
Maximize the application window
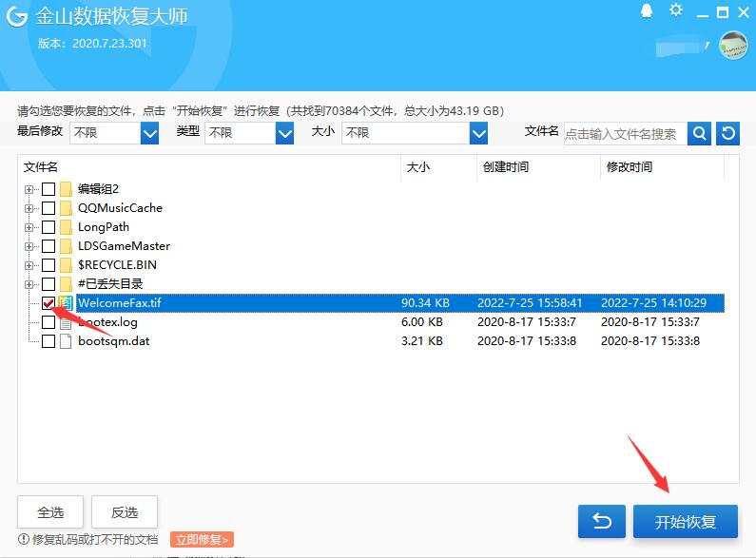723,12
